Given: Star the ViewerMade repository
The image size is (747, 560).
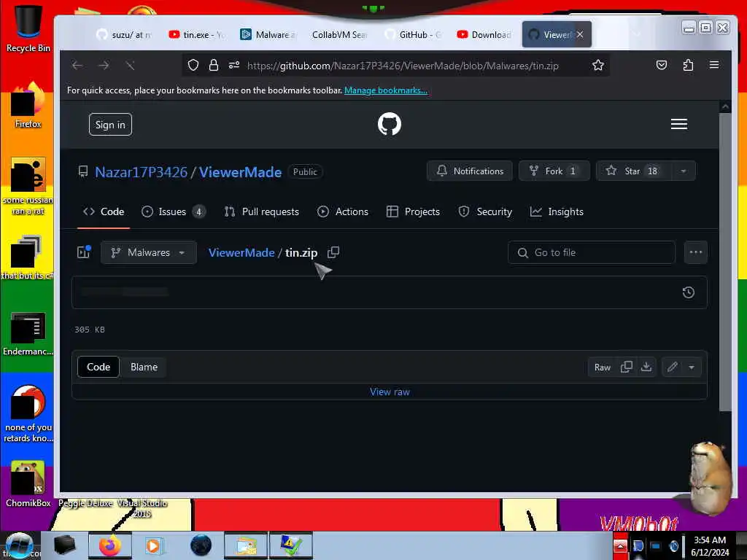Looking at the screenshot, I should click(634, 171).
